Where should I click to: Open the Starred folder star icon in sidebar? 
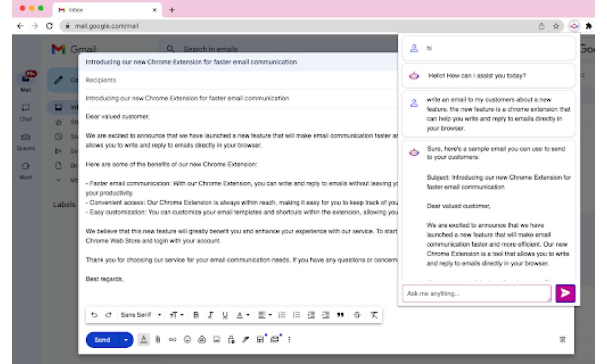tap(58, 122)
